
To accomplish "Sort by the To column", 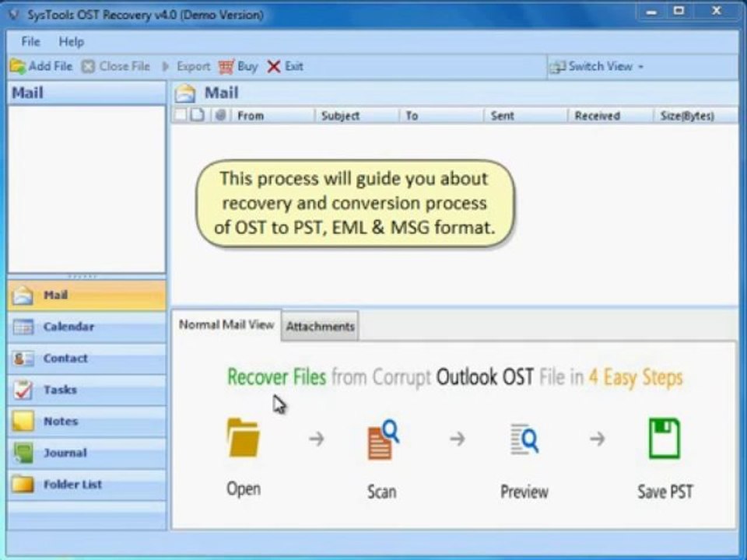I will pos(441,116).
